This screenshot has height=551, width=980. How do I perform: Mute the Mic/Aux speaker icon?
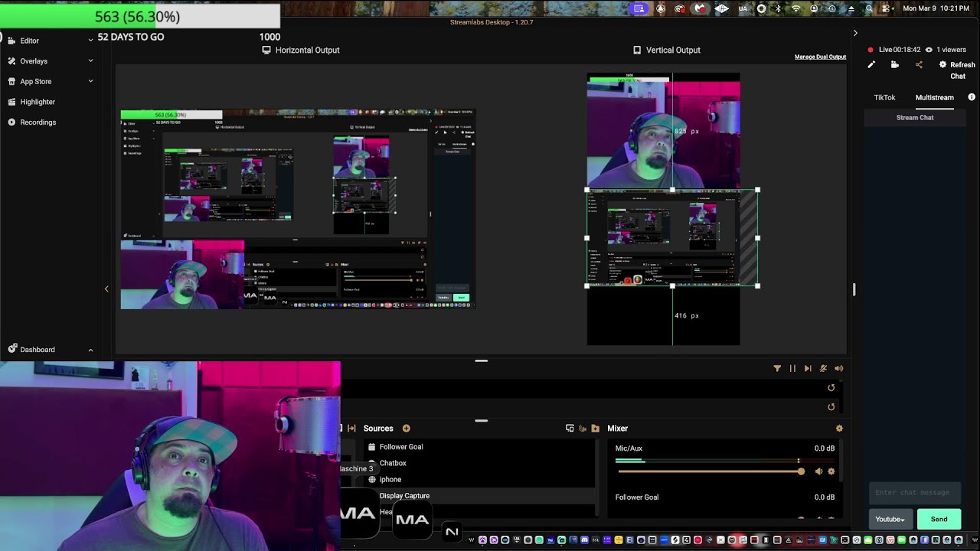pos(818,471)
